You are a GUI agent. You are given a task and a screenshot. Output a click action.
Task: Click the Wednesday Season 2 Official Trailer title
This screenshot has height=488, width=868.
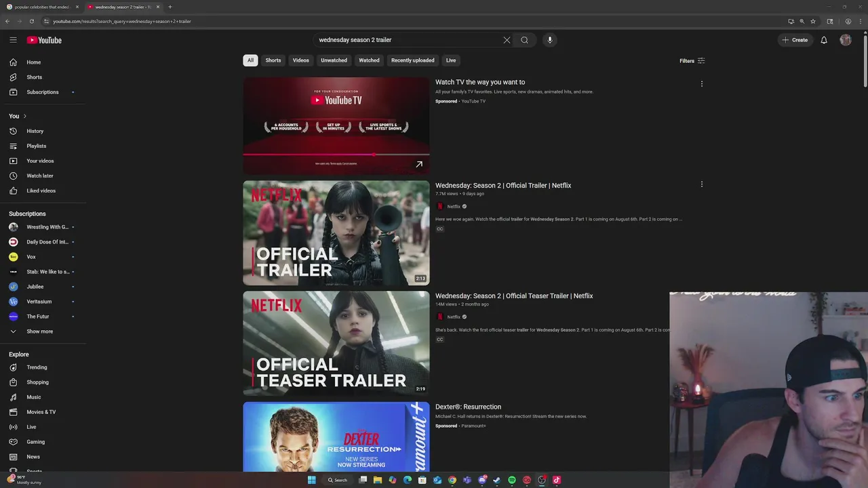click(x=503, y=185)
